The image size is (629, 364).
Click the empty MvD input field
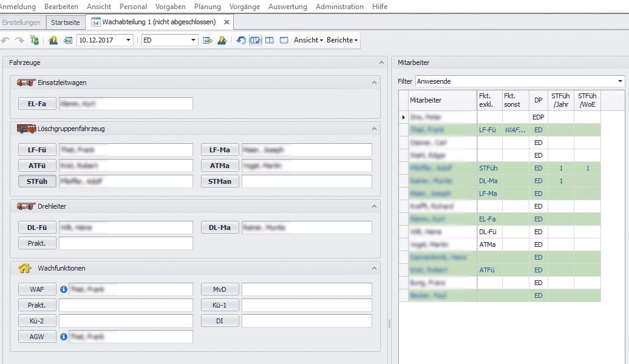(306, 289)
